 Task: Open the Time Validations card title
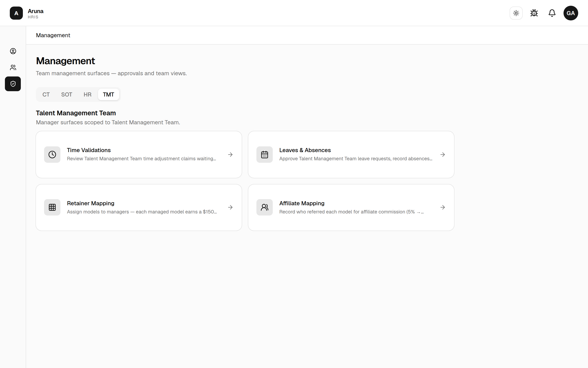pyautogui.click(x=89, y=150)
